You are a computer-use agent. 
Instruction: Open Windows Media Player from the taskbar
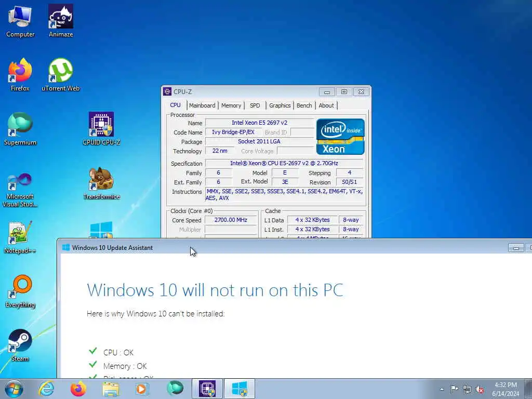142,389
